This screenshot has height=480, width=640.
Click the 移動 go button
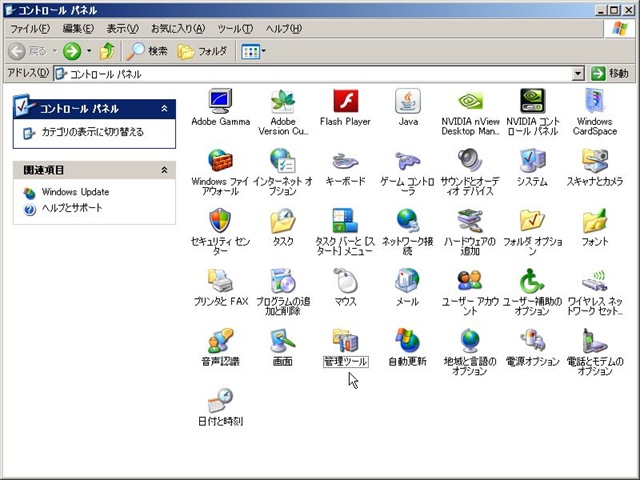(609, 74)
